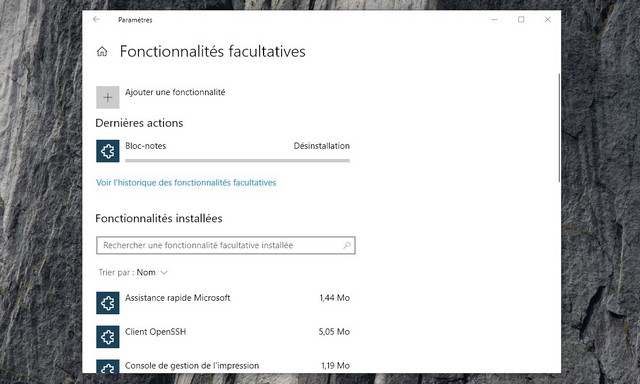Maximize the Paramètres window
640x384 pixels.
click(x=521, y=19)
